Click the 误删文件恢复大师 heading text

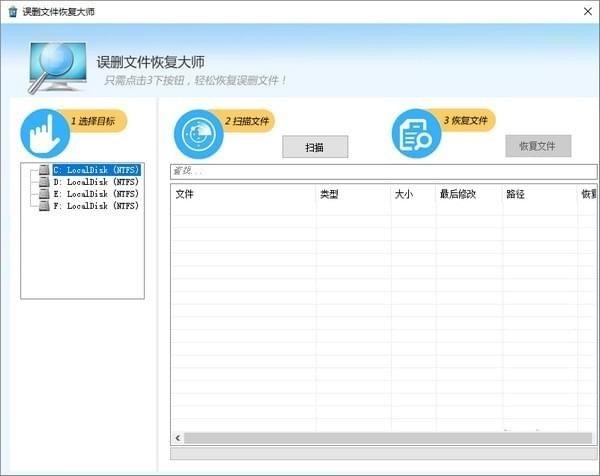point(150,62)
